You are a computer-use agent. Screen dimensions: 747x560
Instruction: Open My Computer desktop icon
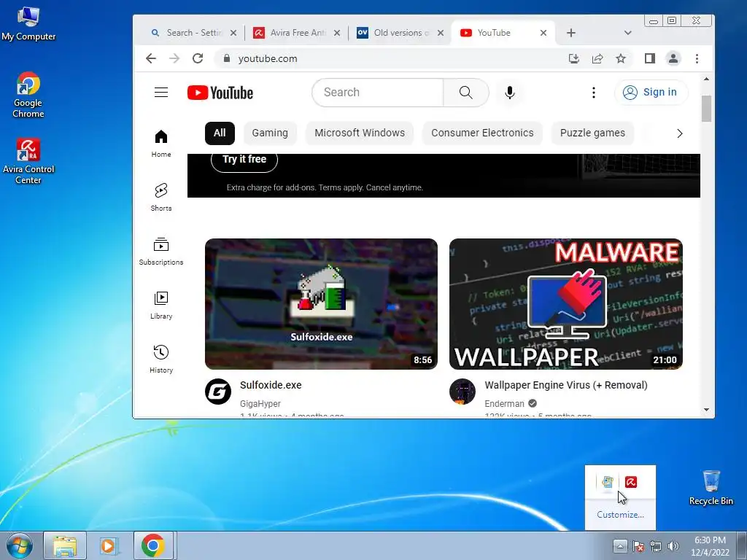pyautogui.click(x=28, y=24)
